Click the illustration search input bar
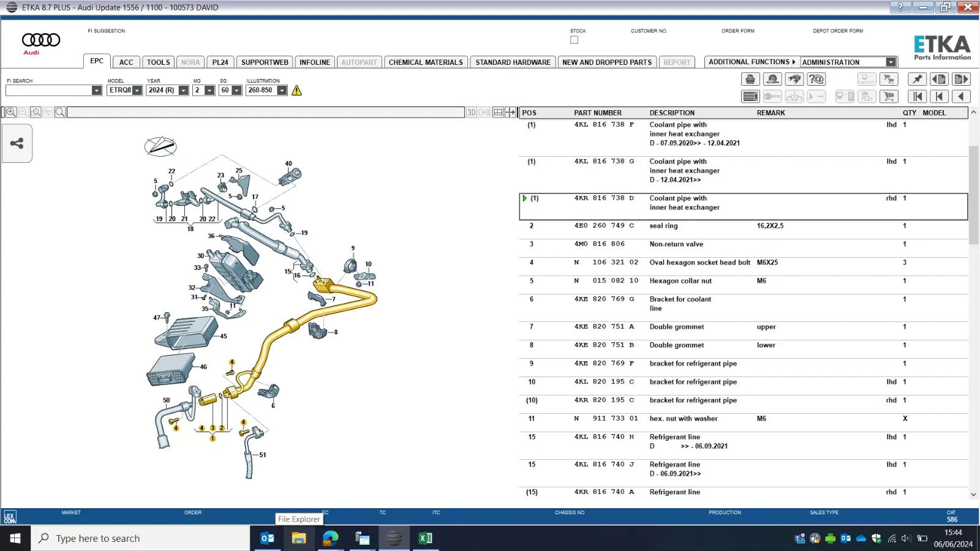 point(266,113)
